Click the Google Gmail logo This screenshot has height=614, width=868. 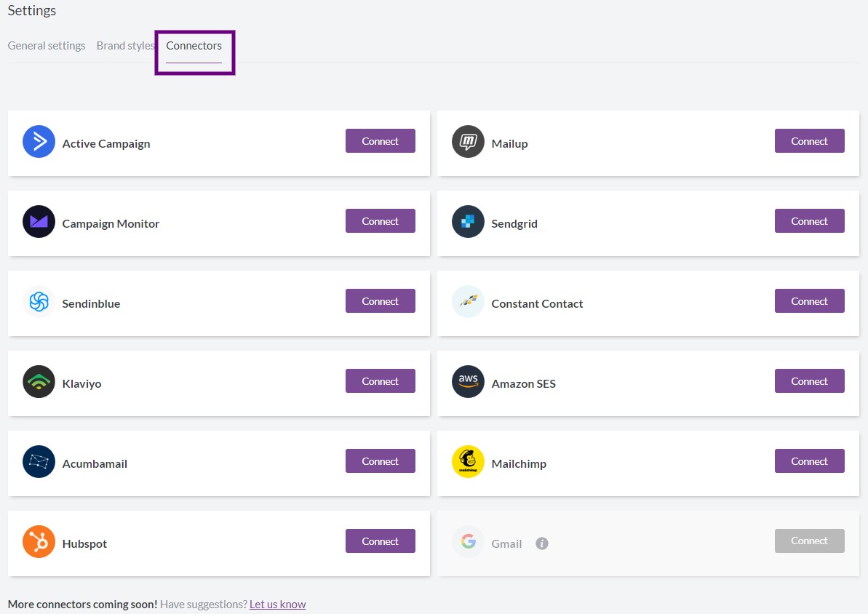[468, 541]
